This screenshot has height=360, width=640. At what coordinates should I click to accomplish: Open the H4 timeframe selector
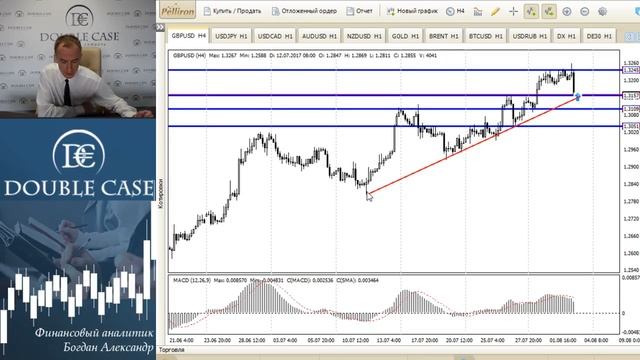456,11
